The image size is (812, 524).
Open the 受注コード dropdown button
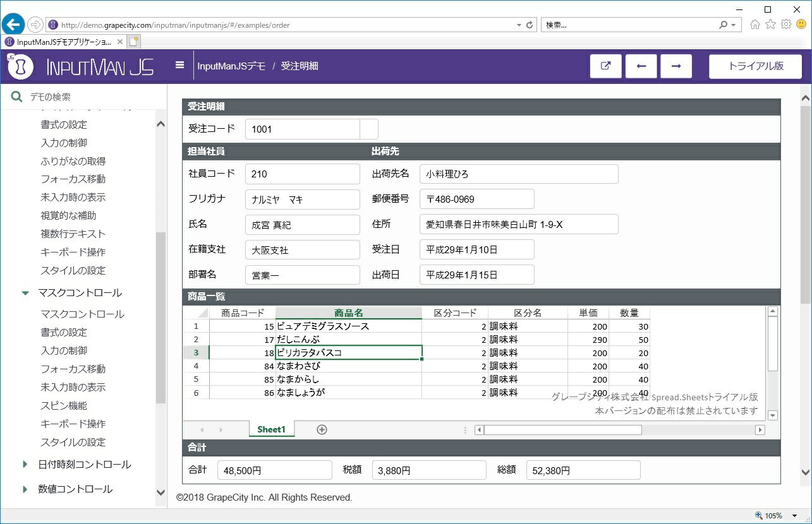tap(369, 129)
